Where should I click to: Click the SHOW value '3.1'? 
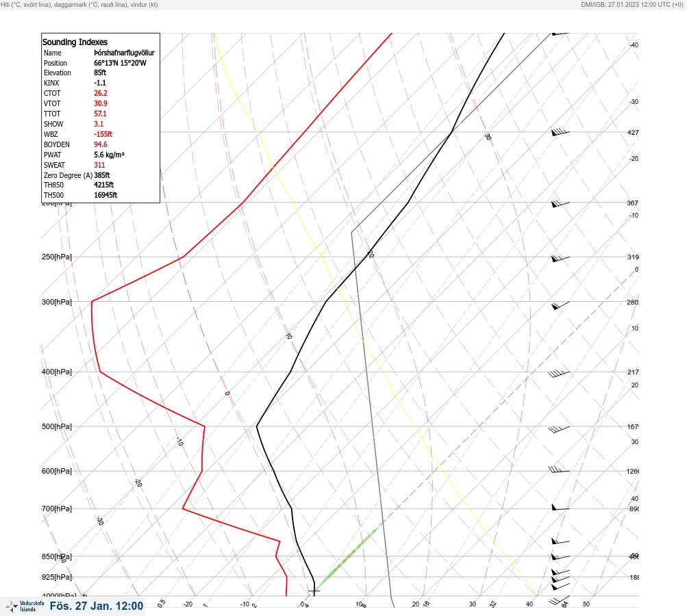[x=99, y=124]
